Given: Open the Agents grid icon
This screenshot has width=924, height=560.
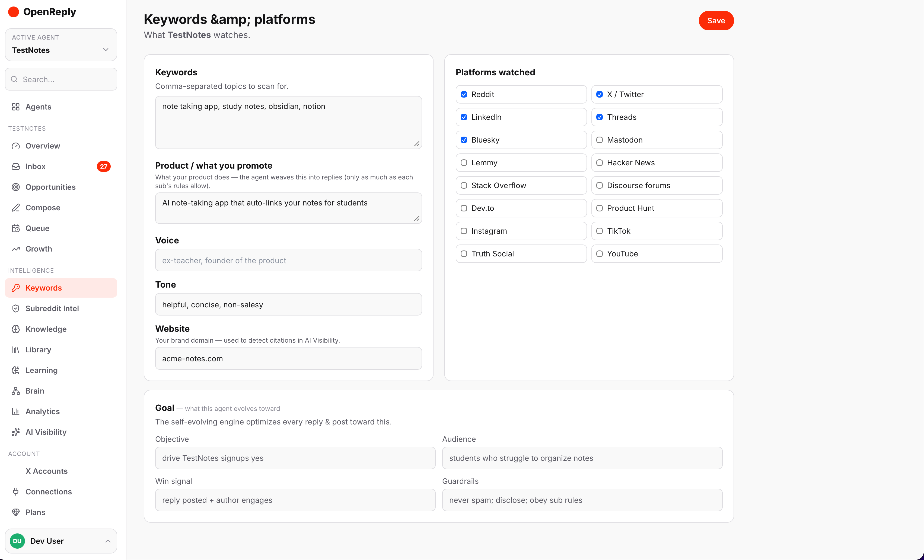Looking at the screenshot, I should pyautogui.click(x=16, y=107).
